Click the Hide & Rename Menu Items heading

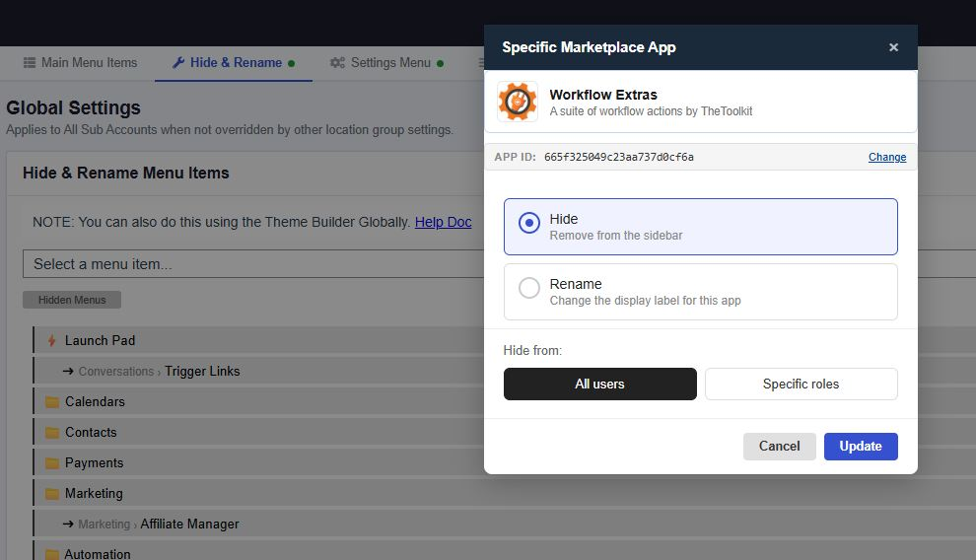click(x=126, y=173)
